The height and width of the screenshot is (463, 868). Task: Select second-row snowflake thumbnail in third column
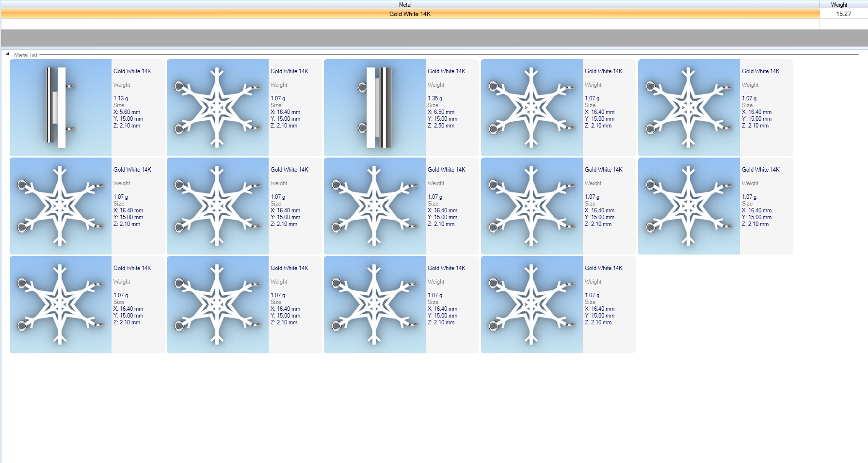point(375,206)
